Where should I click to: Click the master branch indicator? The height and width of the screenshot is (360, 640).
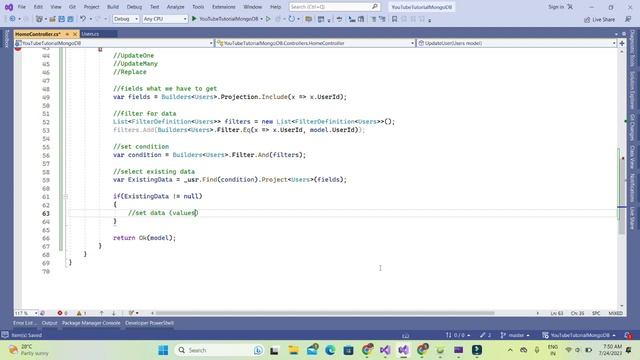pyautogui.click(x=515, y=335)
